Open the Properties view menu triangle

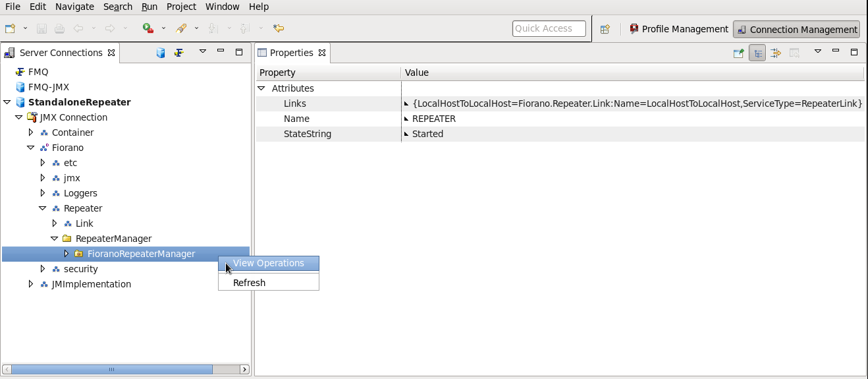click(x=818, y=51)
